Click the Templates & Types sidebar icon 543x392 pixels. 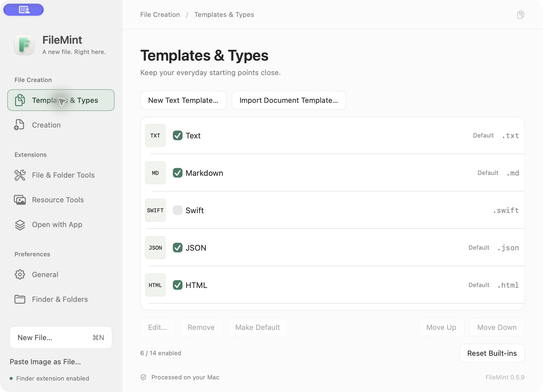coord(20,100)
